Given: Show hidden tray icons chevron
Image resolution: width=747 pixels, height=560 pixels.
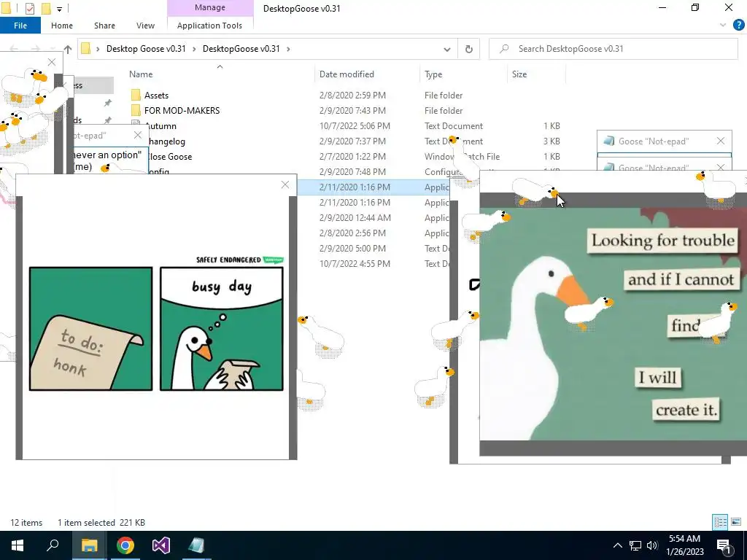Looking at the screenshot, I should point(617,545).
